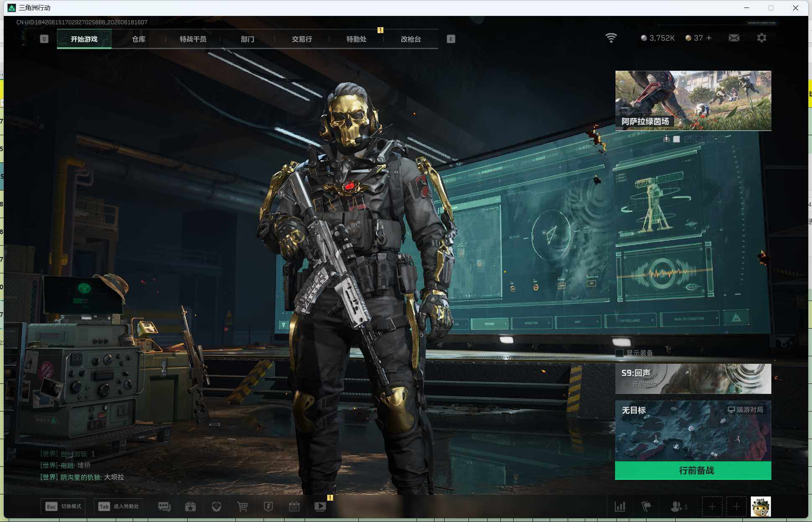Image resolution: width=812 pixels, height=522 pixels.
Task: Open the star briefcase icon
Action: [191, 507]
